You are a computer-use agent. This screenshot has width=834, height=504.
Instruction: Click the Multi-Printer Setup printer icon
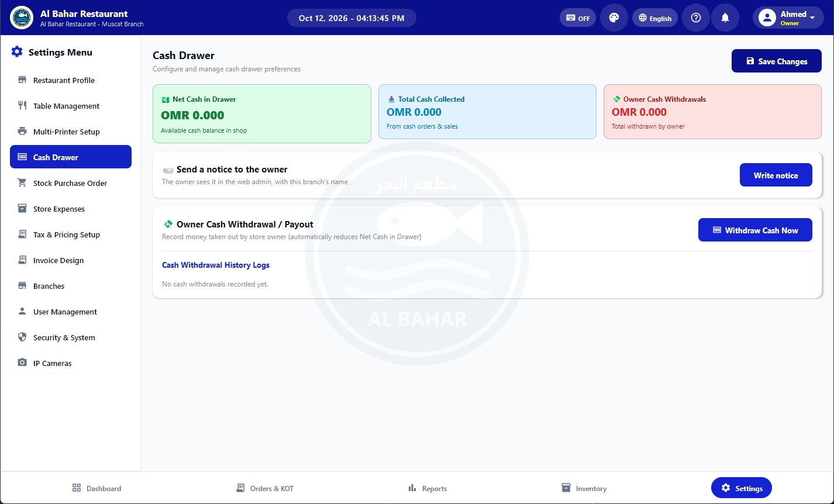pos(22,131)
